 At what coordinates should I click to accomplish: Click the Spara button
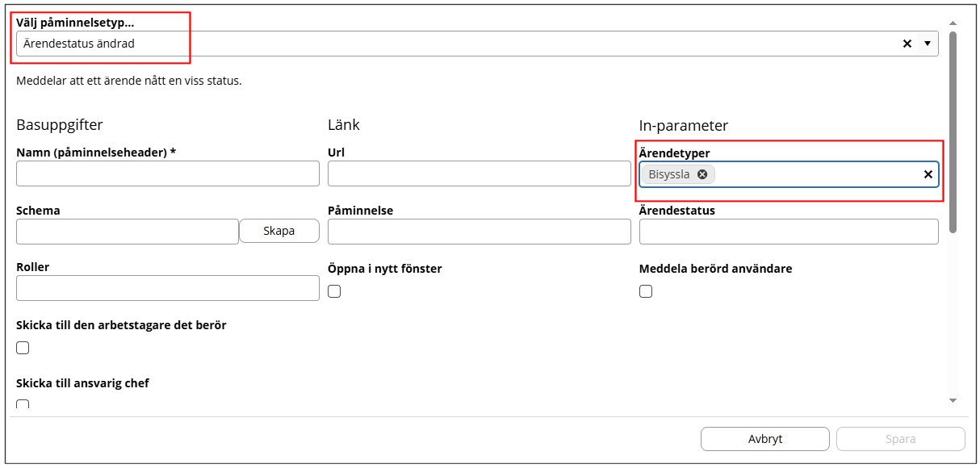tap(900, 440)
